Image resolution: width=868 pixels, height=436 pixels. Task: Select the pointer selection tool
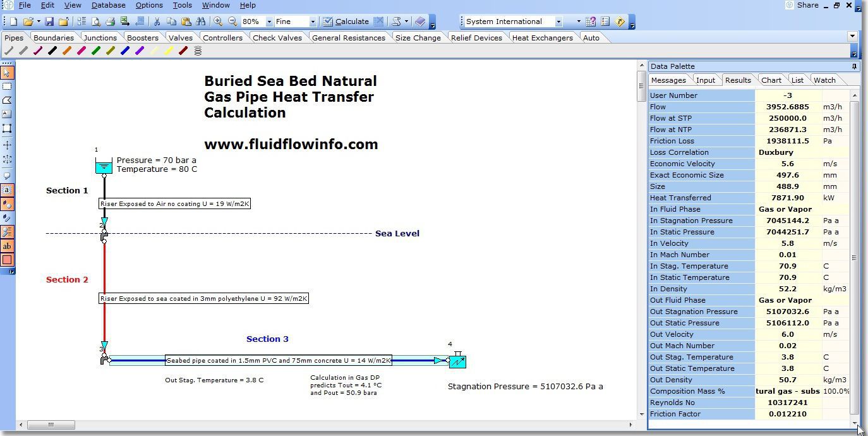tap(8, 73)
